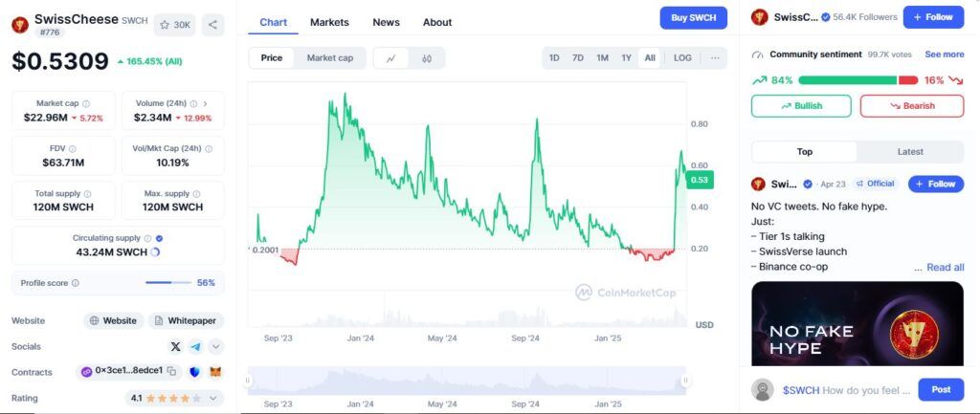Click SwissCheese profile logo in right header
The width and height of the screenshot is (980, 414).
click(759, 17)
